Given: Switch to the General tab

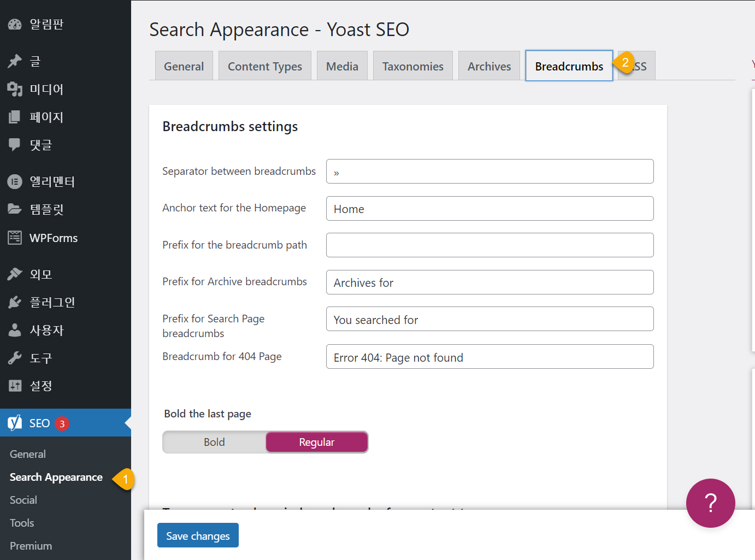Looking at the screenshot, I should click(184, 66).
